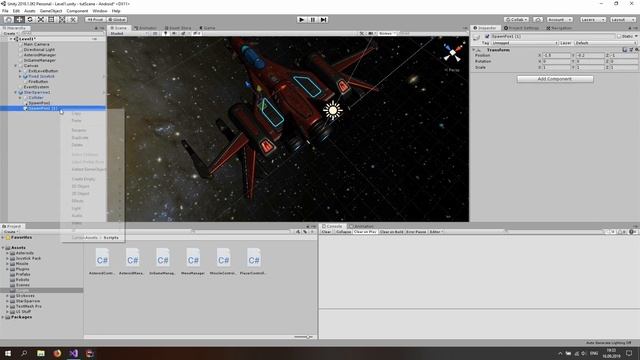Switch to the Navigation tab
The image size is (640, 360).
(x=559, y=28)
